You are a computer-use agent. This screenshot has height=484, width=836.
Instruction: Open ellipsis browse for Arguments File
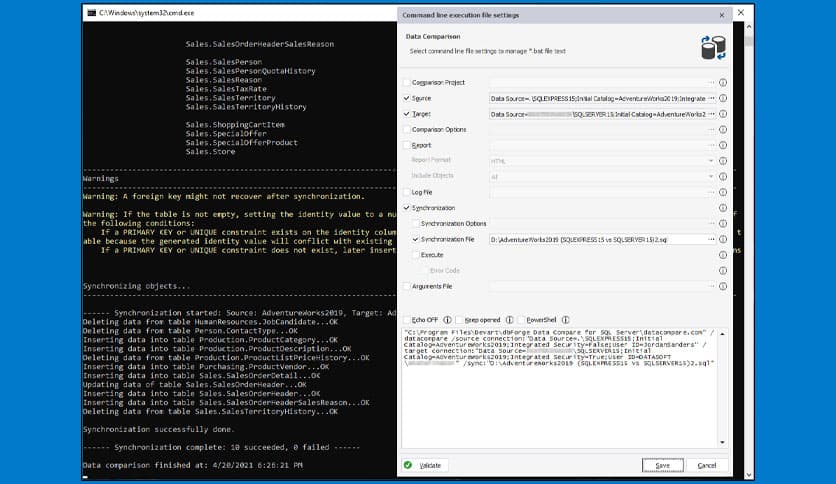click(711, 286)
